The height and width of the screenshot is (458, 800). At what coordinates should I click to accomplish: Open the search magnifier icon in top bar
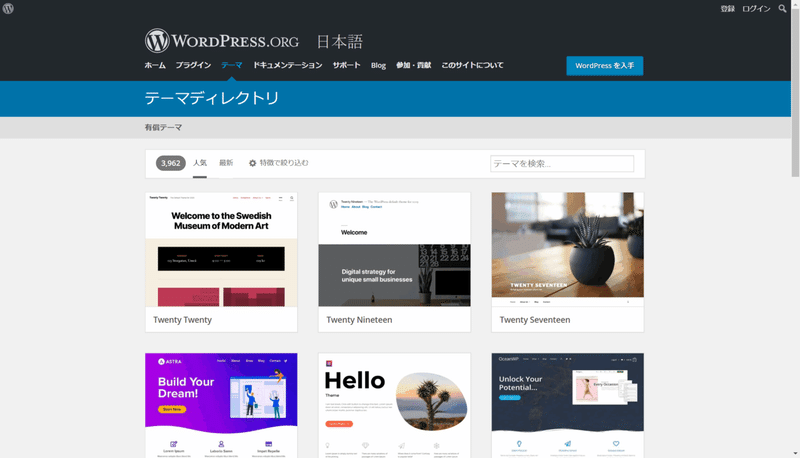coord(782,8)
